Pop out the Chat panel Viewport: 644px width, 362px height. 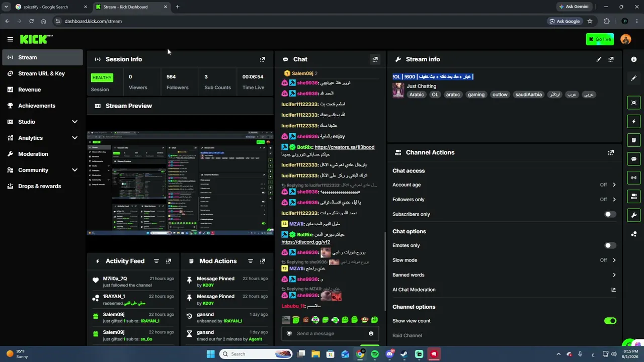tap(375, 59)
